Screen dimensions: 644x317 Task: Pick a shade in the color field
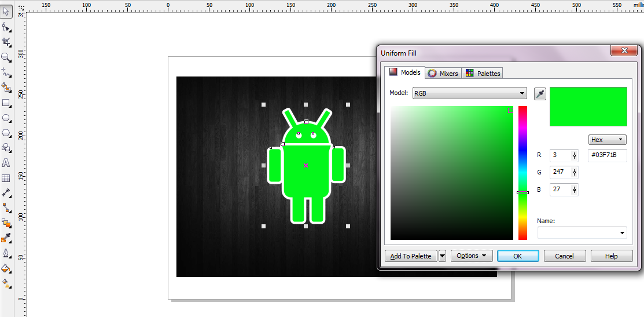click(x=452, y=173)
